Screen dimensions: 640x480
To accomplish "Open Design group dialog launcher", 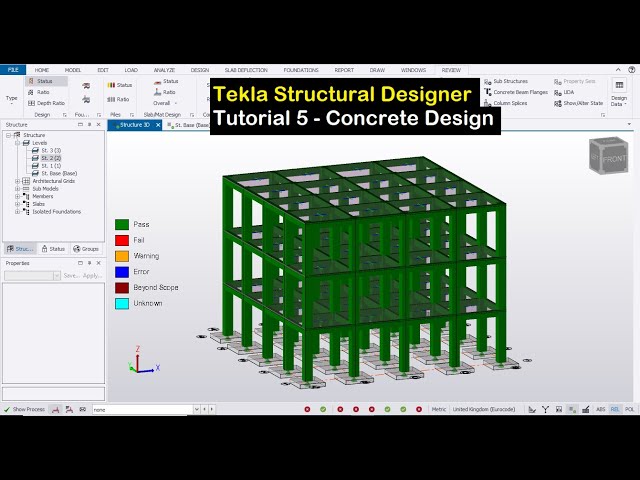I will coord(64,115).
